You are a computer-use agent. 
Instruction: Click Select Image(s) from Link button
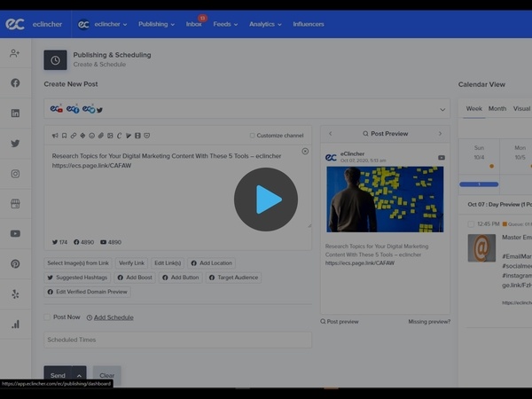tap(78, 263)
